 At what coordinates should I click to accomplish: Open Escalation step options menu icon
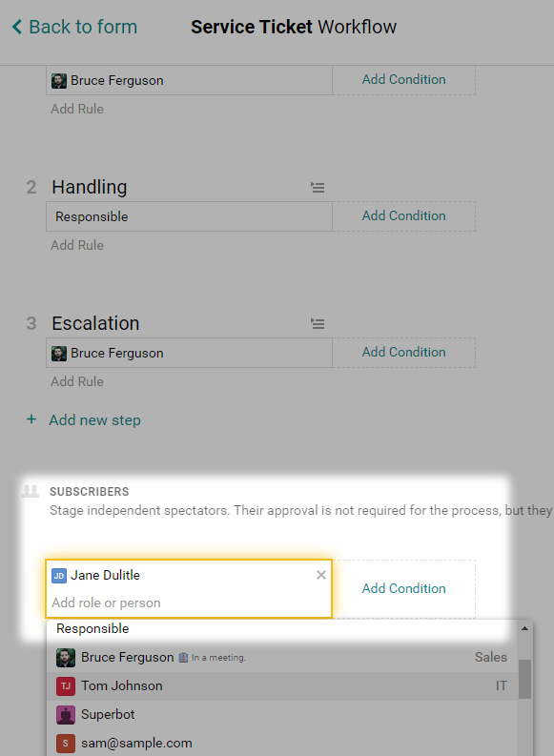318,323
